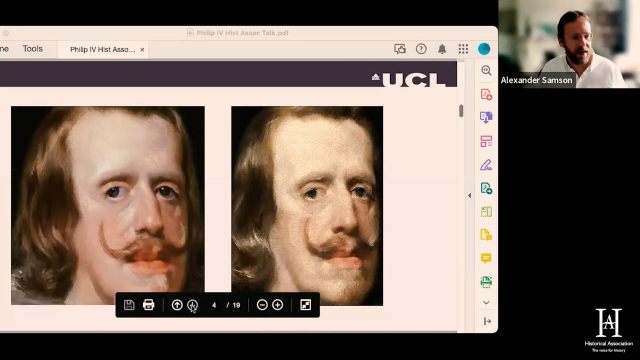Go to previous page arrow

[177, 305]
